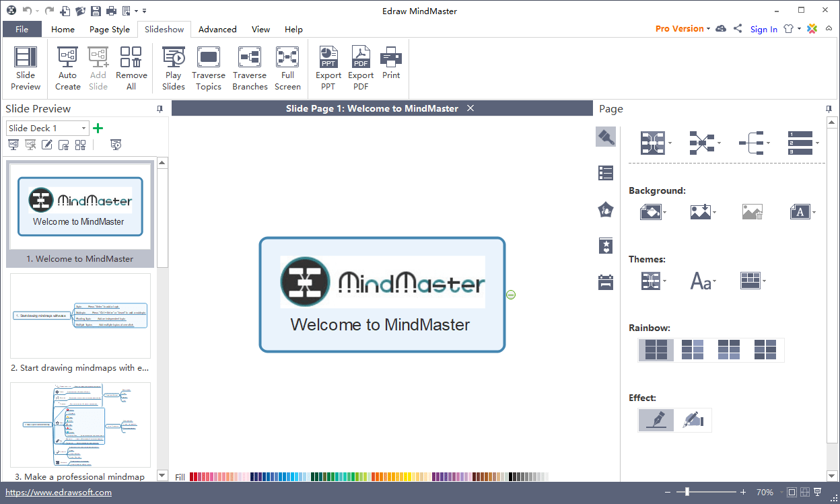Click the zoom slider handle
The width and height of the screenshot is (840, 504).
pos(687,492)
